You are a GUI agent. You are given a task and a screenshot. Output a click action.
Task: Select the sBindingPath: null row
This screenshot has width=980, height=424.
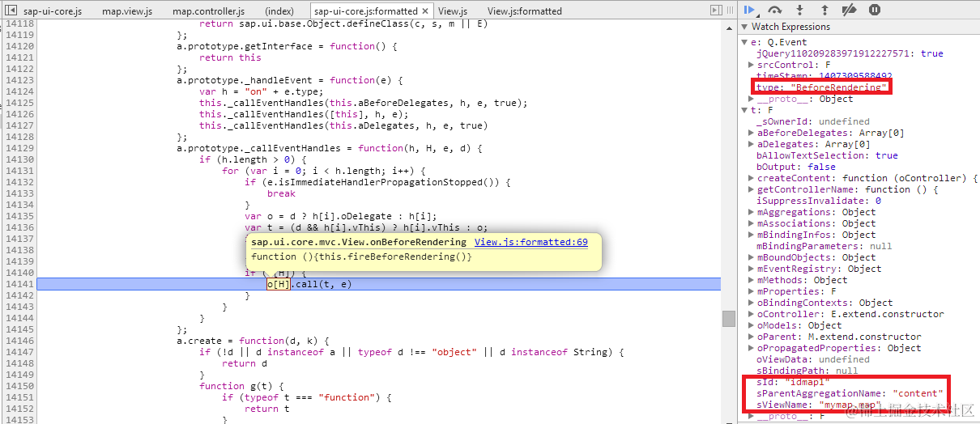point(807,371)
